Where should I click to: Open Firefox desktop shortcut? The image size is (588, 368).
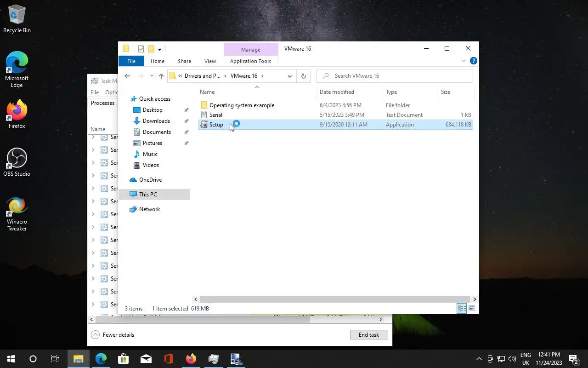[x=17, y=114]
